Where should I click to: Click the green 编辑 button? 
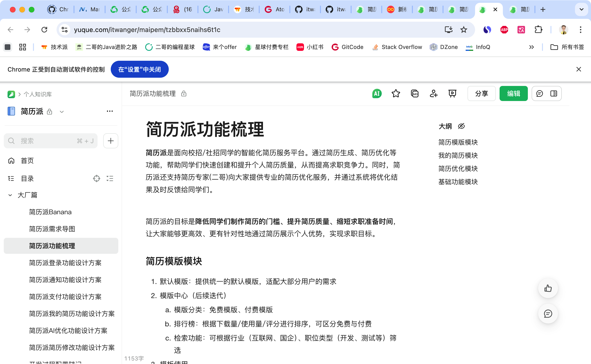(x=513, y=94)
